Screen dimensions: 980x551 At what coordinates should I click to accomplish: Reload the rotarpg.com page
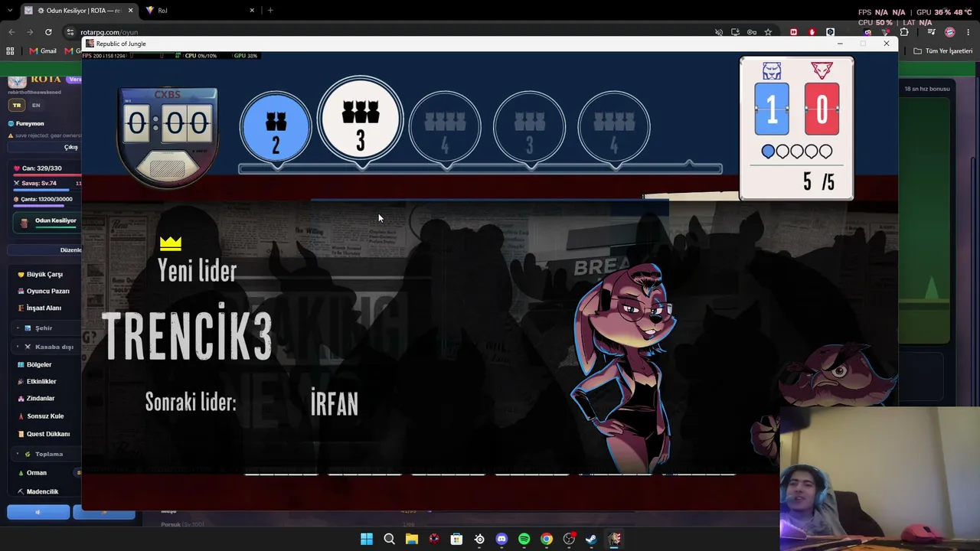[48, 32]
